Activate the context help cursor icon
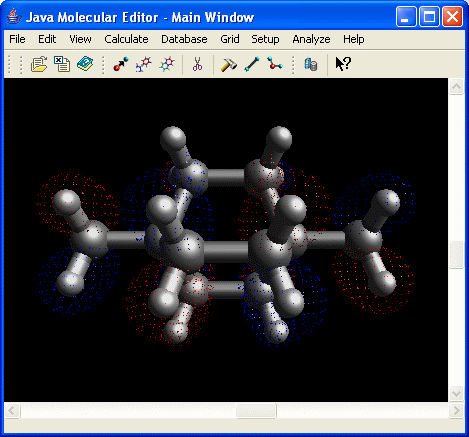 [343, 64]
